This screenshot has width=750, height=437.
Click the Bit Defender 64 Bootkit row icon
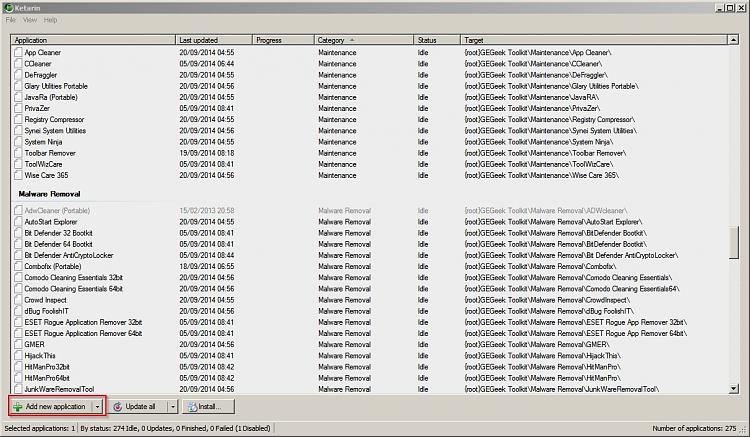click(x=18, y=243)
